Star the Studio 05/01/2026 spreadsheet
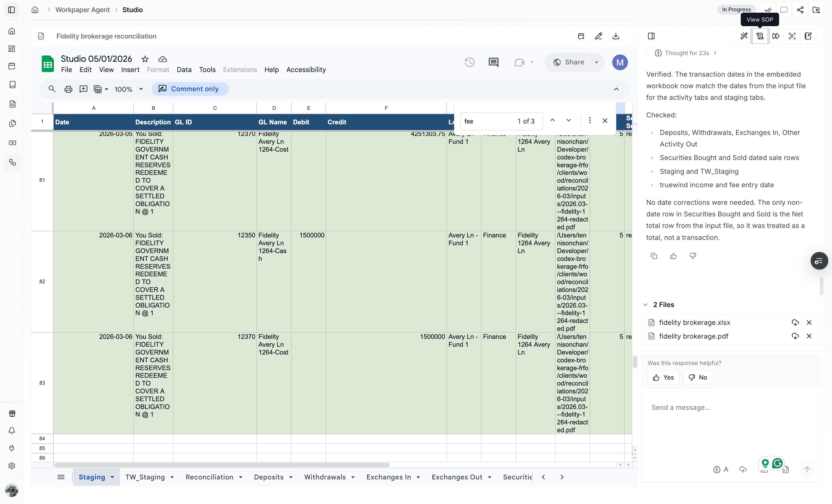832x504 pixels. (x=145, y=59)
